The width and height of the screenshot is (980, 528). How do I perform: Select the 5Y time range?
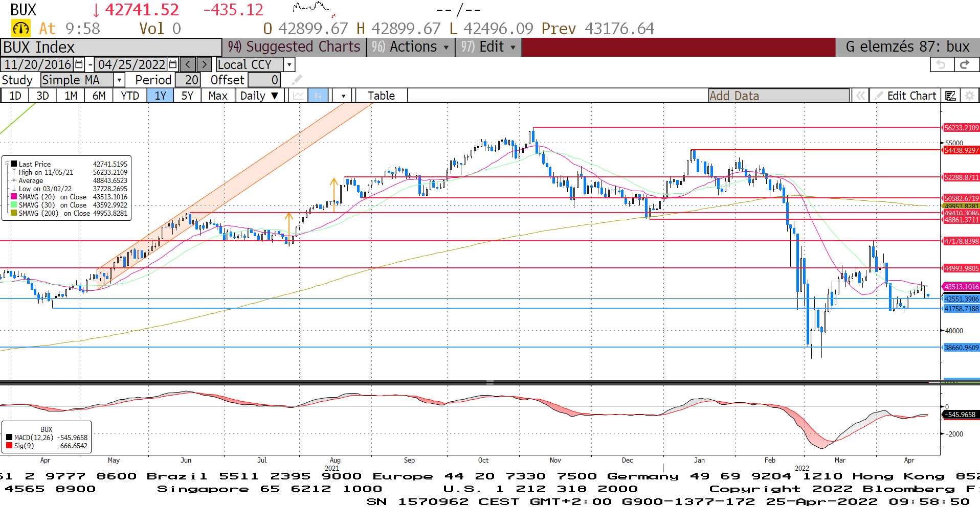tap(187, 96)
